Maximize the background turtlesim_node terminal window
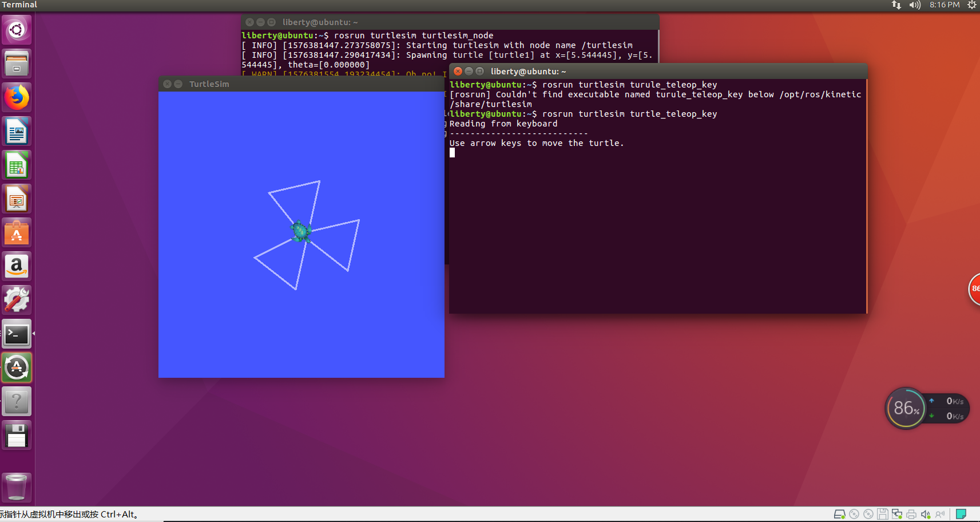This screenshot has width=980, height=522. 271,22
